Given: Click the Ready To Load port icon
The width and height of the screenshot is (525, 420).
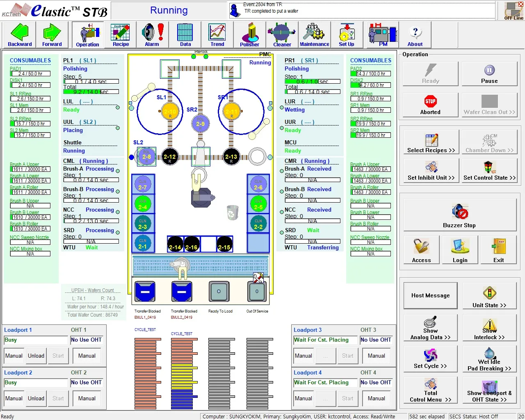Looking at the screenshot, I should point(219,291).
